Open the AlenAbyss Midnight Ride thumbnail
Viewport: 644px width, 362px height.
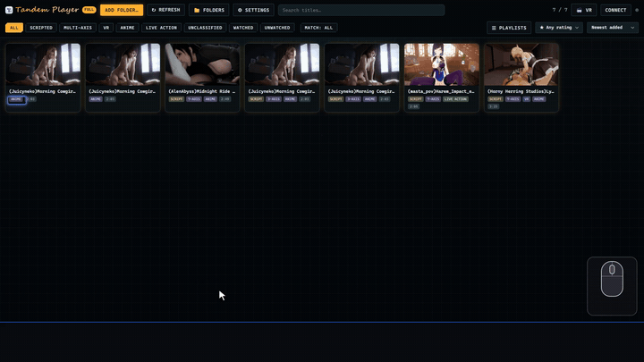pyautogui.click(x=202, y=64)
